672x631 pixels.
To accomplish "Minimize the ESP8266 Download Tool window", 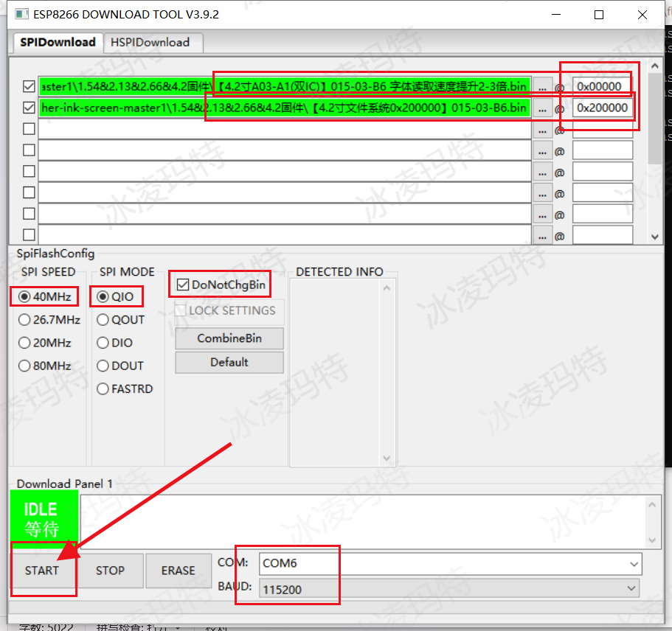I will 556,15.
